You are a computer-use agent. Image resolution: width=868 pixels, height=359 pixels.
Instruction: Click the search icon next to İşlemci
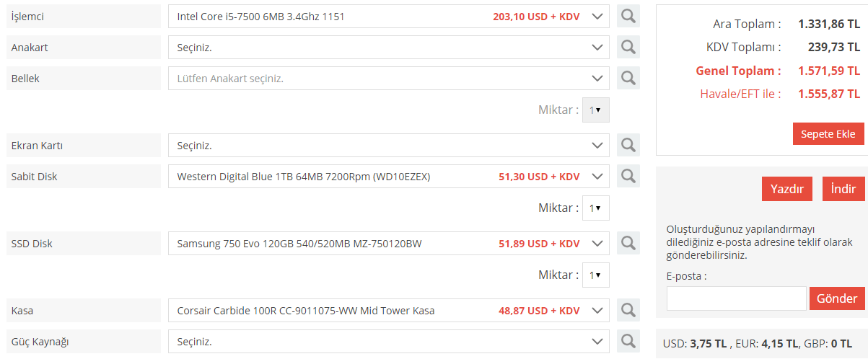628,17
